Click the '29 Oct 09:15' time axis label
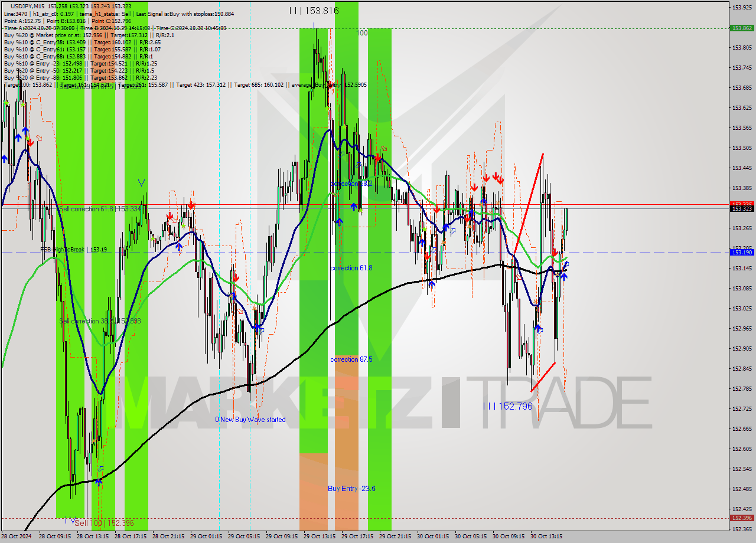The width and height of the screenshot is (756, 543). click(282, 537)
